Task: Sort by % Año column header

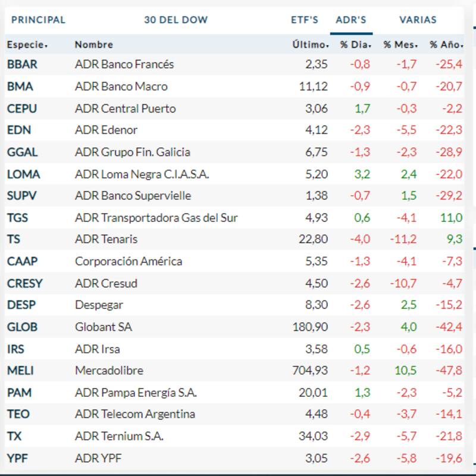Action: tap(446, 45)
